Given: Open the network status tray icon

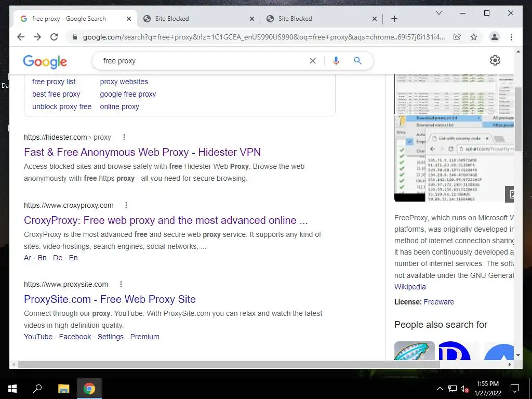Looking at the screenshot, I should click(x=453, y=389).
